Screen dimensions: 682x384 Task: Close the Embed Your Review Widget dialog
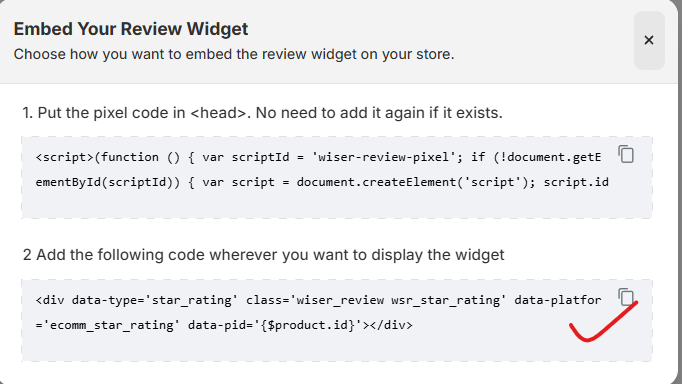(649, 40)
